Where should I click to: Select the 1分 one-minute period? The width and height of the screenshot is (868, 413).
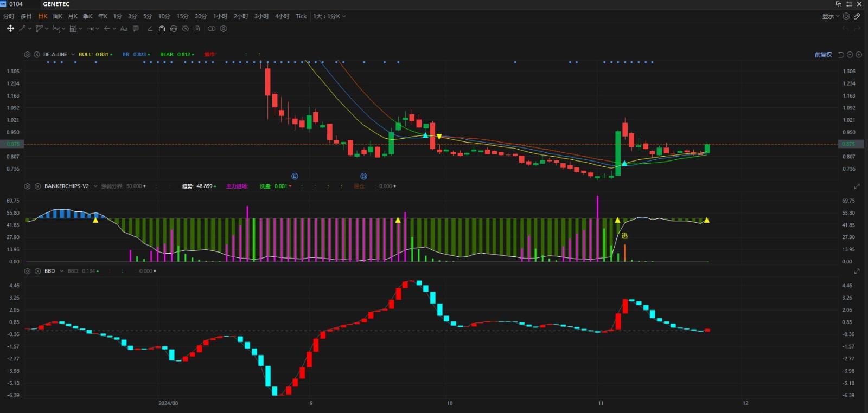coord(117,16)
